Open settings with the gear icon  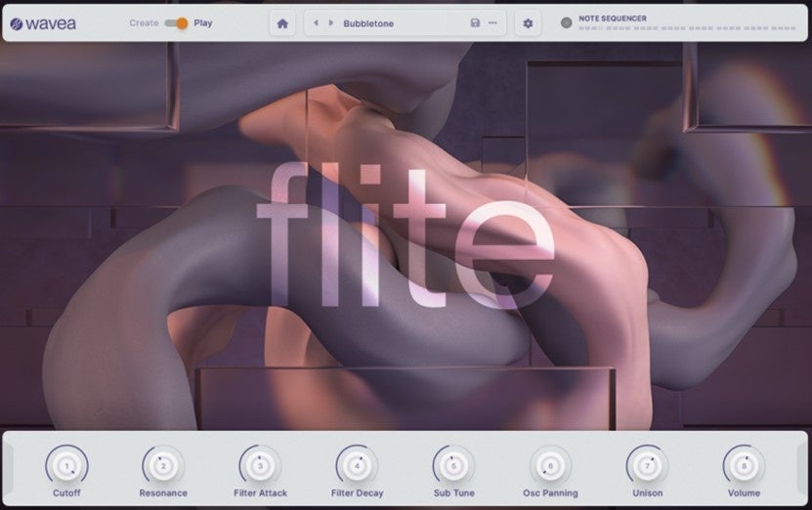pyautogui.click(x=528, y=23)
